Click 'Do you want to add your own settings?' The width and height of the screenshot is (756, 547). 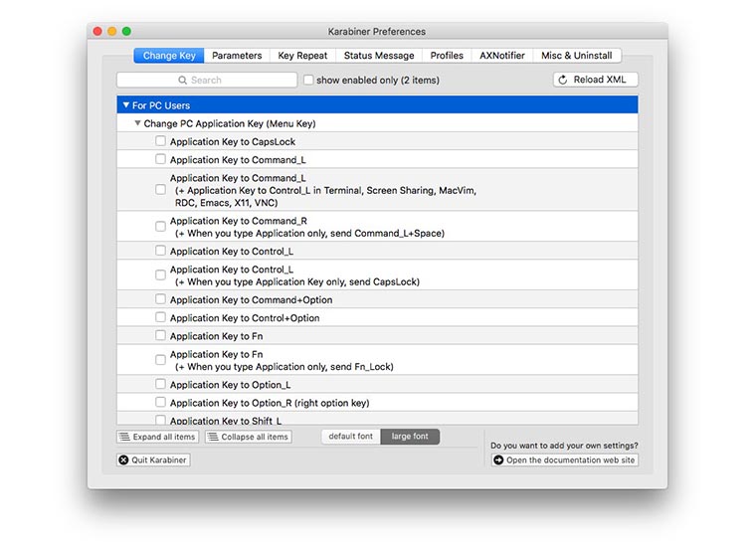(564, 446)
